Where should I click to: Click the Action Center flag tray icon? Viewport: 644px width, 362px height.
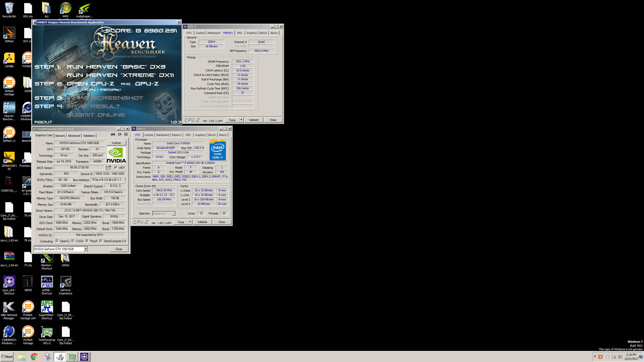[x=614, y=357]
